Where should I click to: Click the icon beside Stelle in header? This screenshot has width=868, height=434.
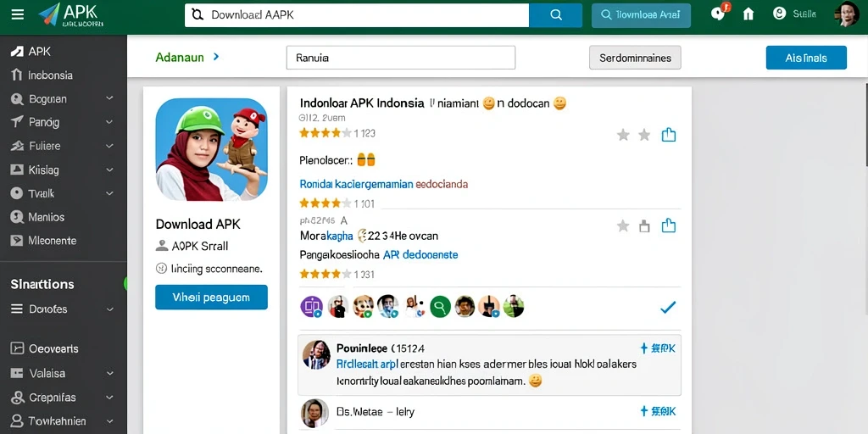(x=780, y=14)
